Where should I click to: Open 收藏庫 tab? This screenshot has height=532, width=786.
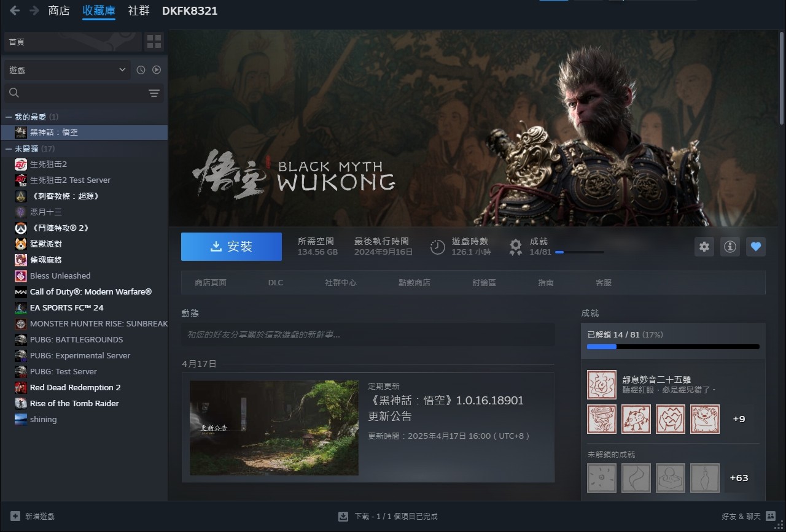pos(99,10)
